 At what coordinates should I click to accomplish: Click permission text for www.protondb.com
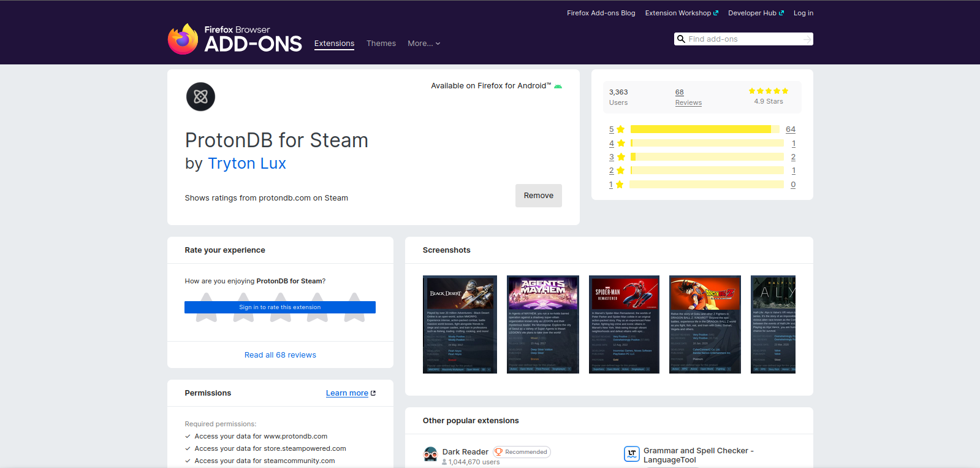261,437
